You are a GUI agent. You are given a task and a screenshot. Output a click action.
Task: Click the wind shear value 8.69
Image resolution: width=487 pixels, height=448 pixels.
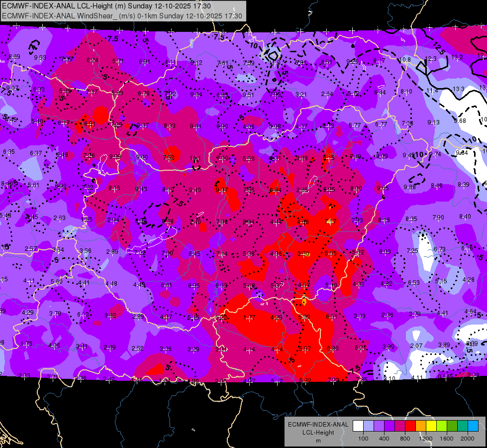click(x=14, y=57)
